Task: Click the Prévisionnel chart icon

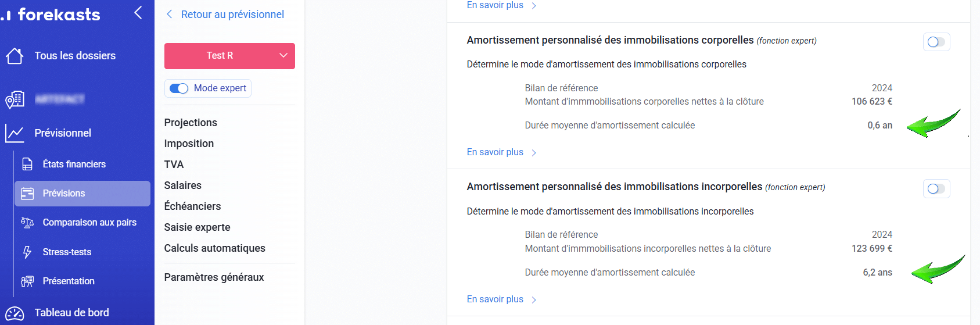Action: (x=15, y=133)
